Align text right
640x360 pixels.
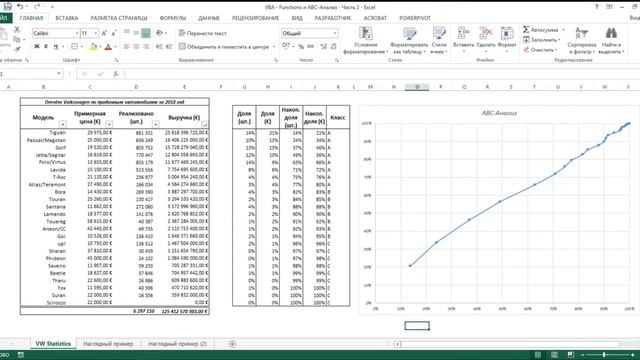pos(146,47)
